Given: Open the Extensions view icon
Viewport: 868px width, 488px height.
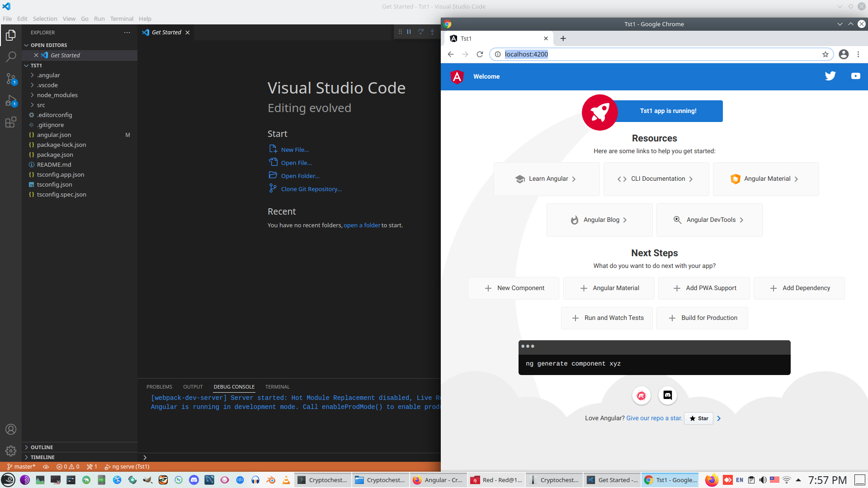Looking at the screenshot, I should tap(11, 122).
